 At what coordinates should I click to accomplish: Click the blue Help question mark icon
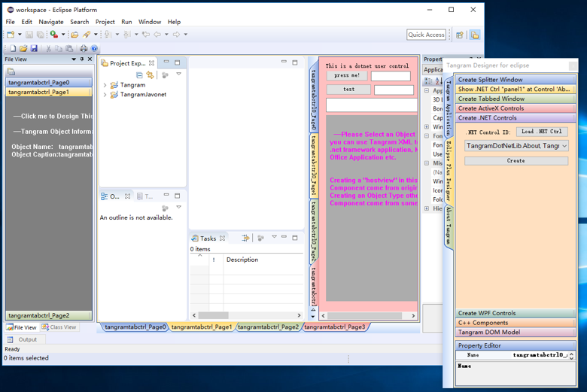tap(94, 48)
